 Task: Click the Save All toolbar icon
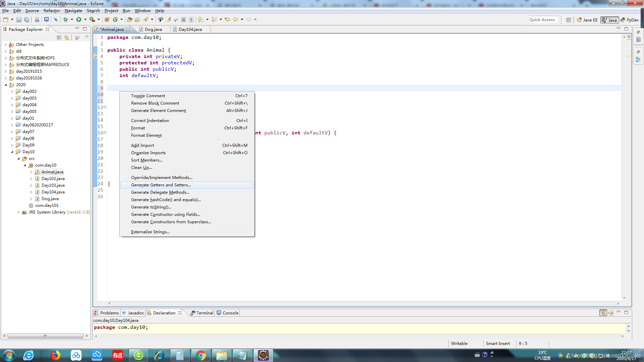[26, 19]
